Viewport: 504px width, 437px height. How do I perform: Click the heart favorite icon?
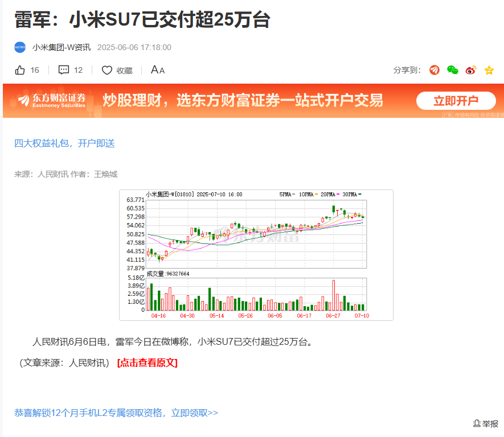pyautogui.click(x=106, y=70)
